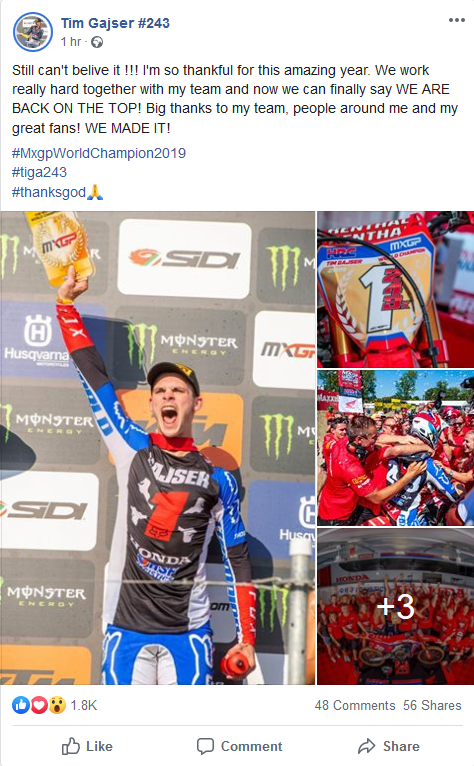The height and width of the screenshot is (766, 474).
Task: Click Tim Gajser's profile picture
Action: 33,32
